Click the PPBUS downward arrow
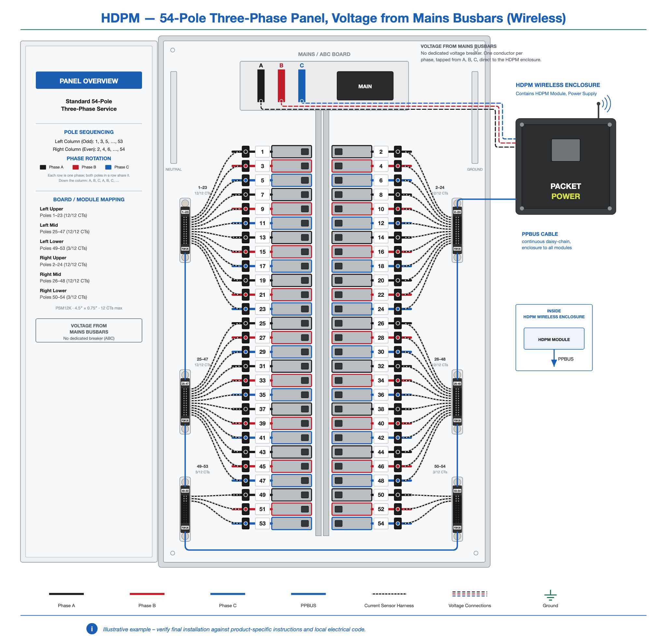 point(554,358)
